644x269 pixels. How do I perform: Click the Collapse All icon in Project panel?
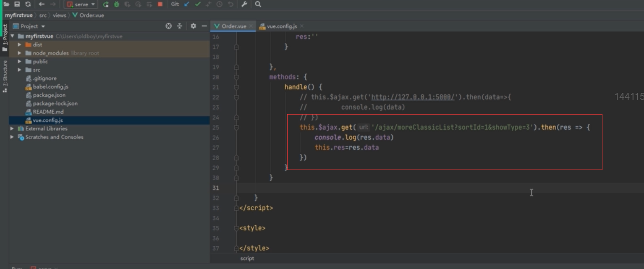click(180, 26)
